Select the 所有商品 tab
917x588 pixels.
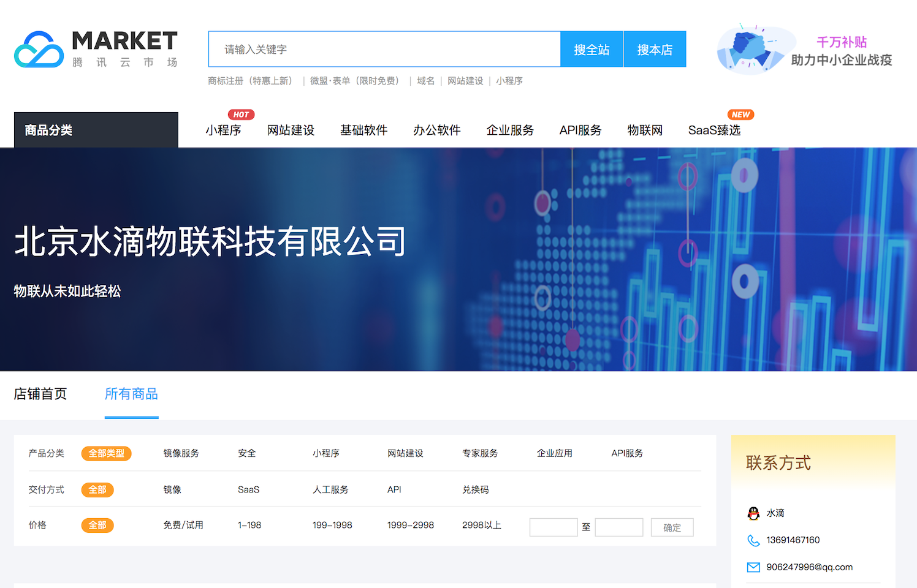pyautogui.click(x=131, y=394)
